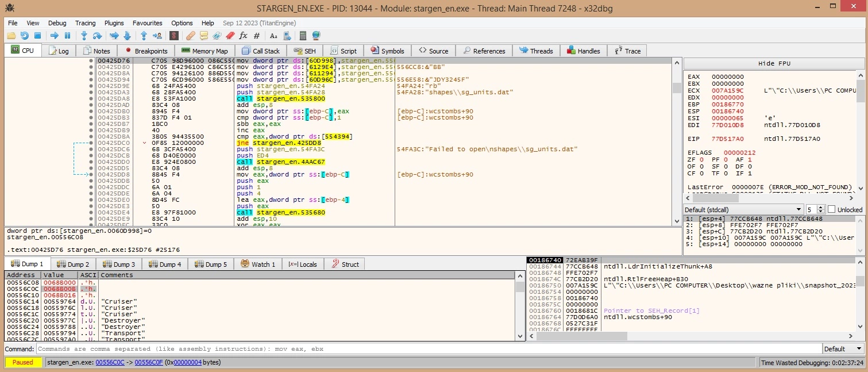Open a file with the folder icon
This screenshot has width=868, height=372.
(11, 36)
